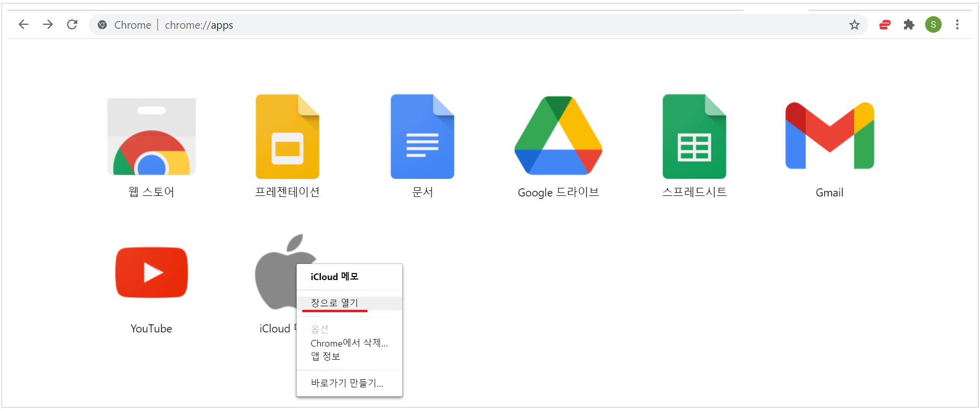This screenshot has width=980, height=411.
Task: Click the 'YouTube' text label
Action: pos(152,328)
